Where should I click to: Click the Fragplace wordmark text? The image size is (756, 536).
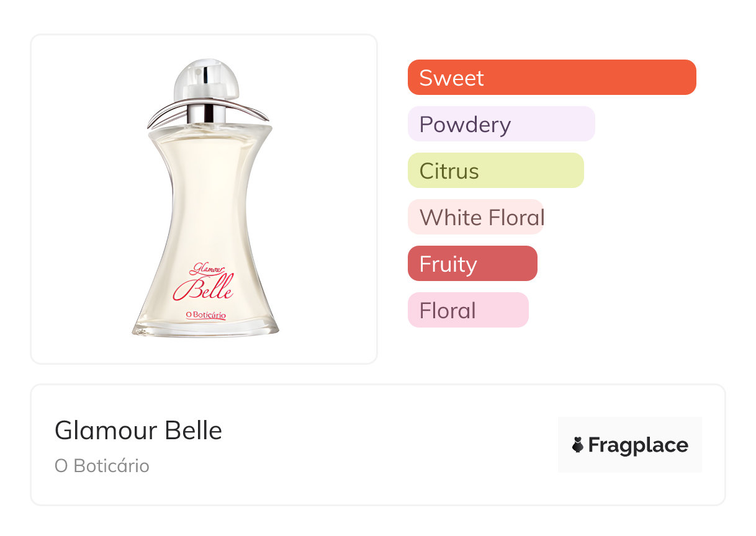638,445
